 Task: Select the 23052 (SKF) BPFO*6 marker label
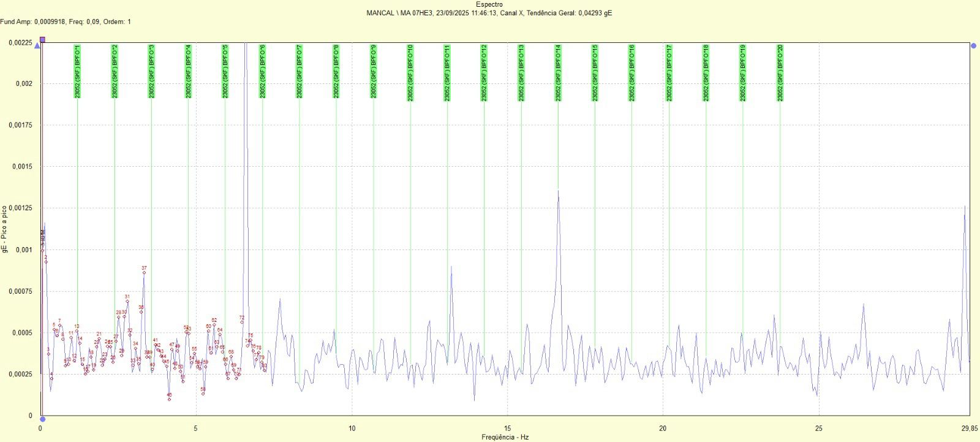[262, 71]
